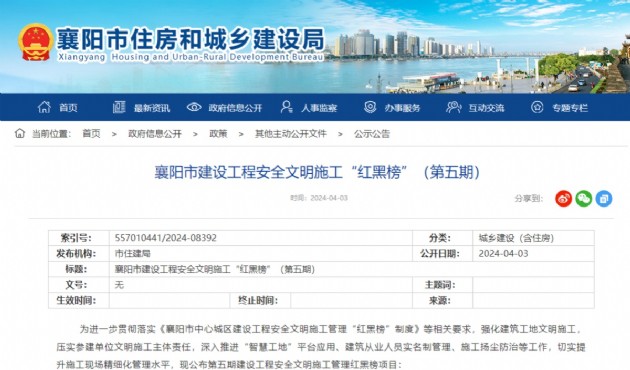Click the 政府信息公开 eye icon
The height and width of the screenshot is (370, 630).
click(x=194, y=107)
